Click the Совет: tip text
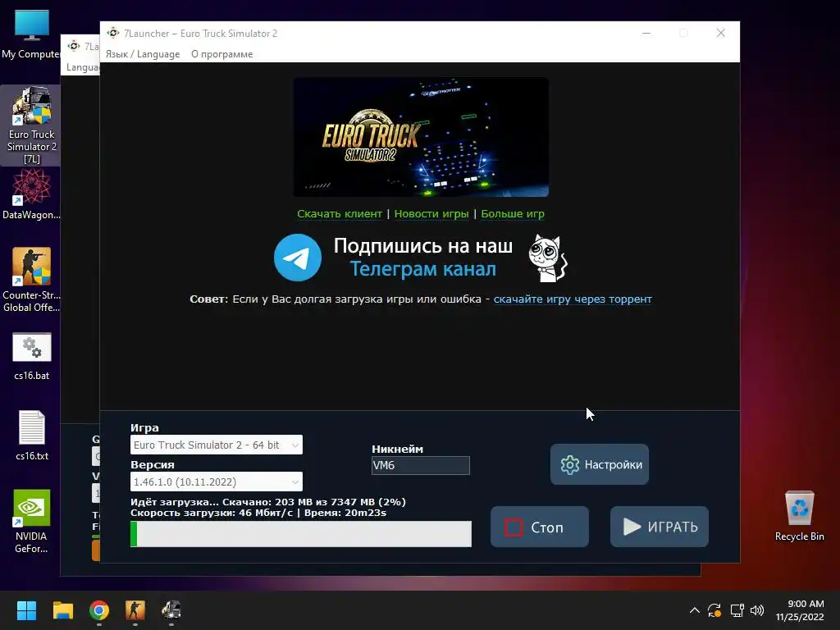The width and height of the screenshot is (840, 630). point(208,299)
